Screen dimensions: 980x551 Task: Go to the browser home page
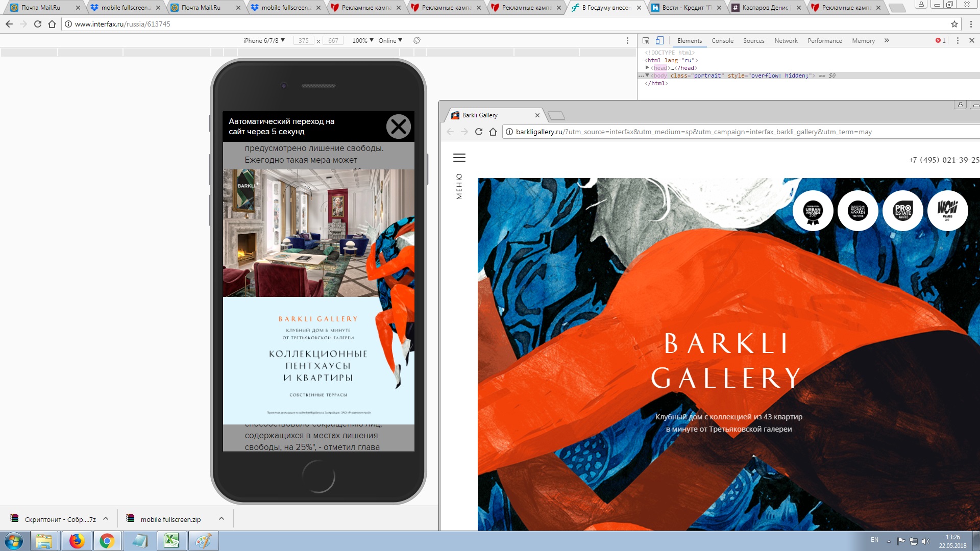[x=52, y=24]
